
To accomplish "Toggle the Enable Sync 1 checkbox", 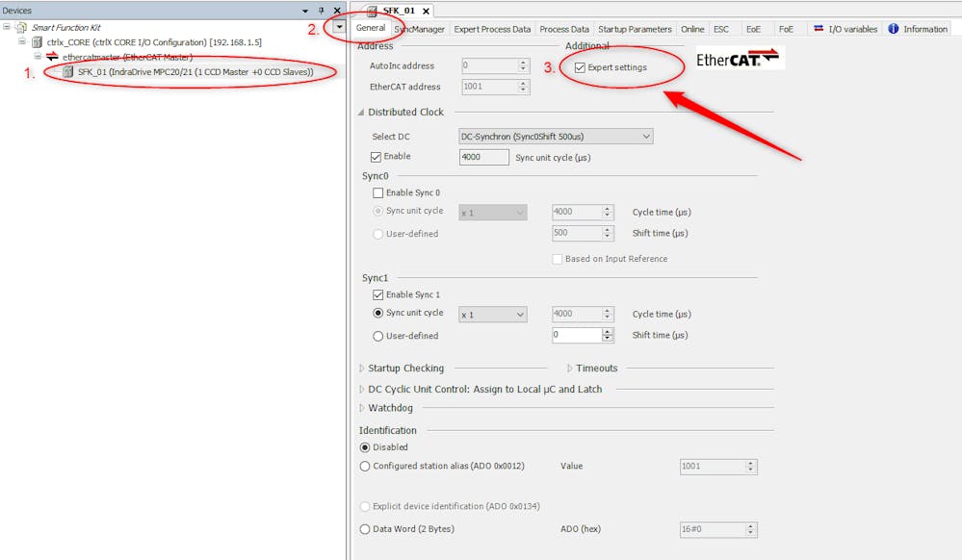I will (x=377, y=295).
